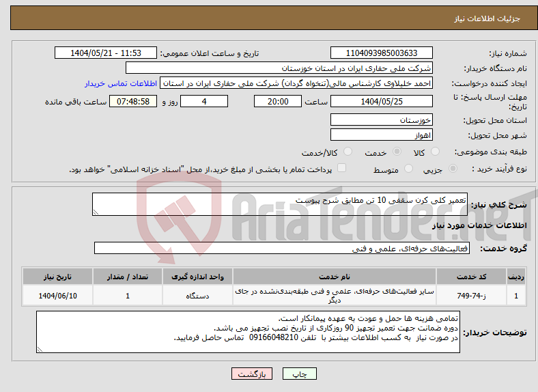
Task: Click the شرح کلی نیاز label
Action: 498,205
